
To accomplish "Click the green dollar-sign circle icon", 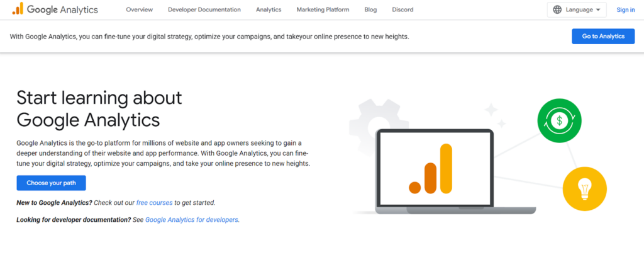I will [559, 120].
